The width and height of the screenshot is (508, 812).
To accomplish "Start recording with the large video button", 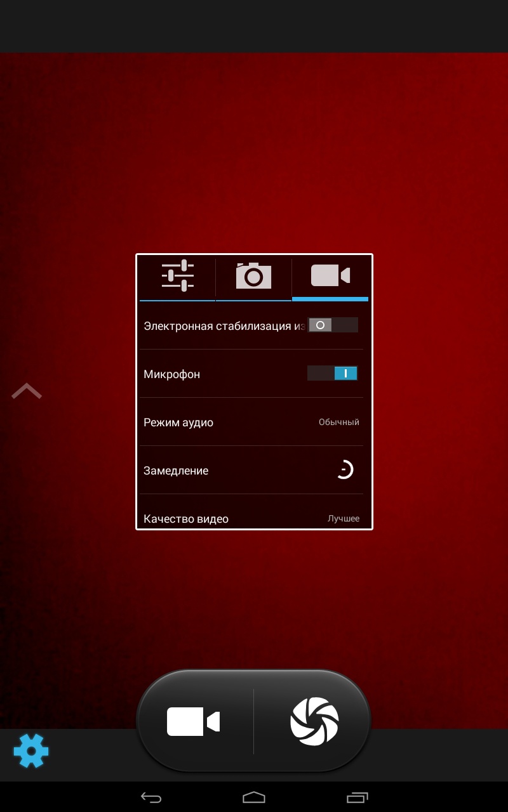I will tap(194, 721).
